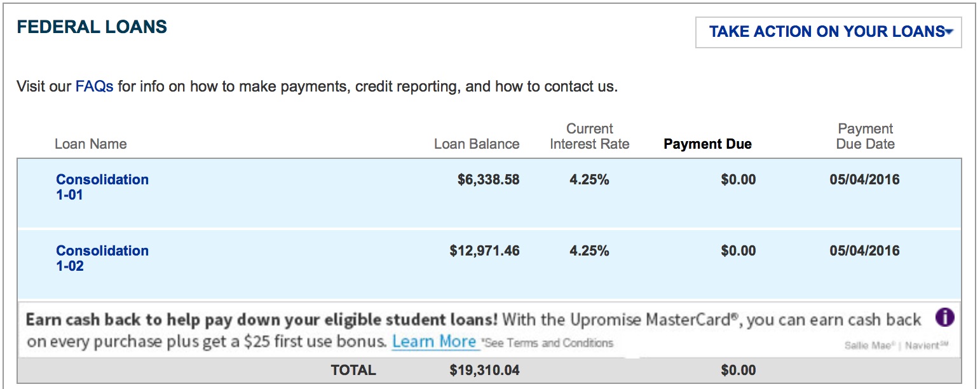Select the $12,971.46 loan balance
The height and width of the screenshot is (389, 980).
tap(484, 251)
